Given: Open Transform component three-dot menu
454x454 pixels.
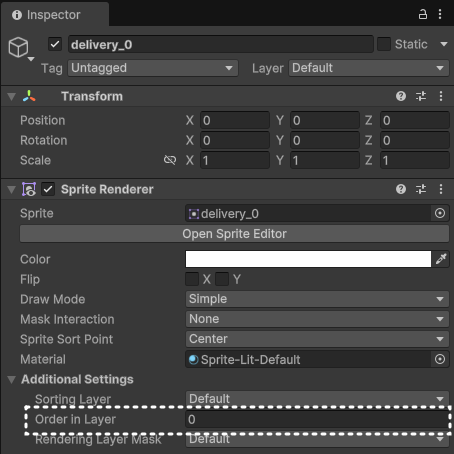Looking at the screenshot, I should [441, 96].
